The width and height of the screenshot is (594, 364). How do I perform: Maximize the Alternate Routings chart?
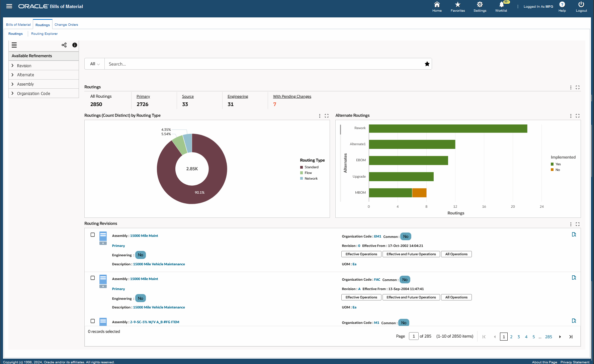(577, 116)
